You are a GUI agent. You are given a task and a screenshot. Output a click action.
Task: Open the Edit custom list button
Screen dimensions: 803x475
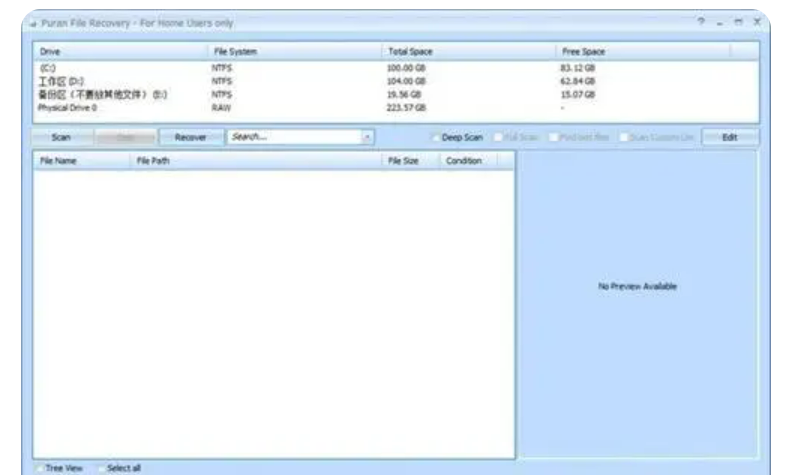coord(729,136)
